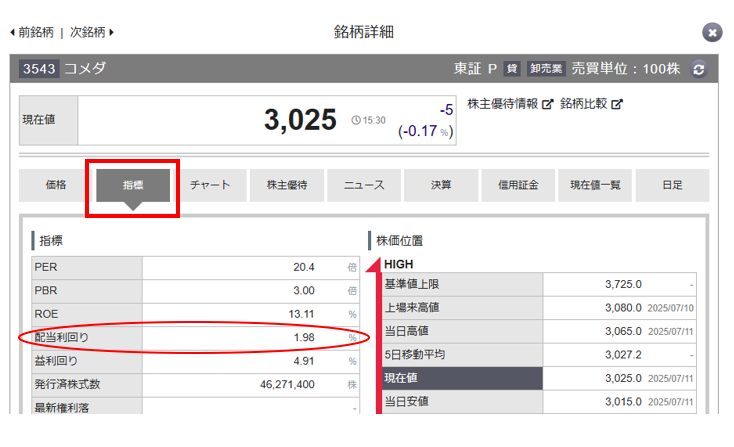
Task: Click the refresh icon in stock header
Action: pos(698,69)
